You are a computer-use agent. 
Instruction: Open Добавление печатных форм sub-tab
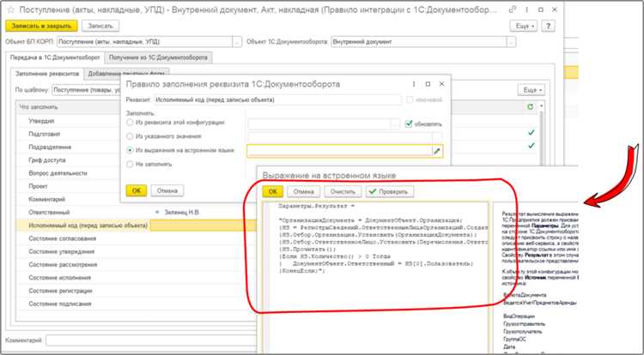[x=126, y=74]
